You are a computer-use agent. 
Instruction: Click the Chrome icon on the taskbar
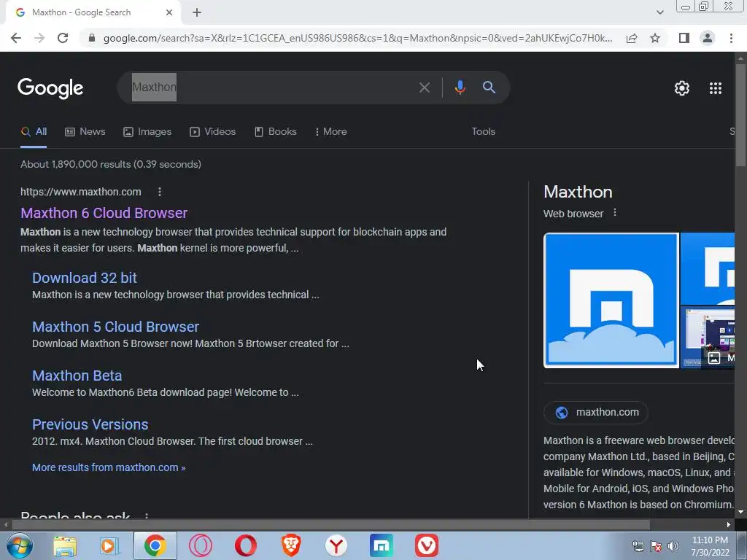click(155, 545)
